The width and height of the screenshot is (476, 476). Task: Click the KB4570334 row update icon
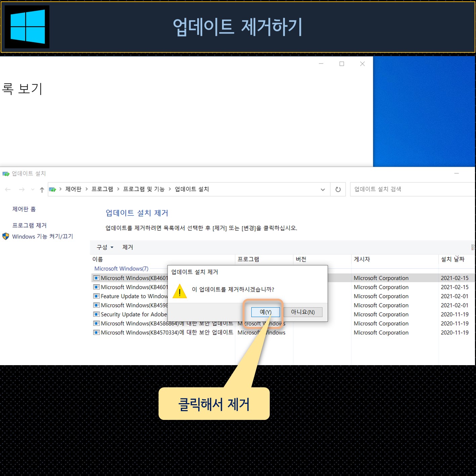[96, 333]
